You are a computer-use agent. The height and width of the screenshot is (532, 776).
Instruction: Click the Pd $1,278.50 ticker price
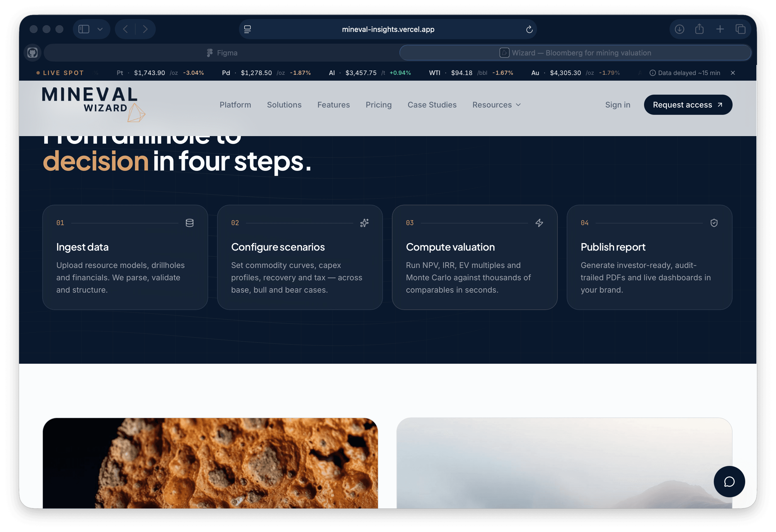pyautogui.click(x=256, y=73)
